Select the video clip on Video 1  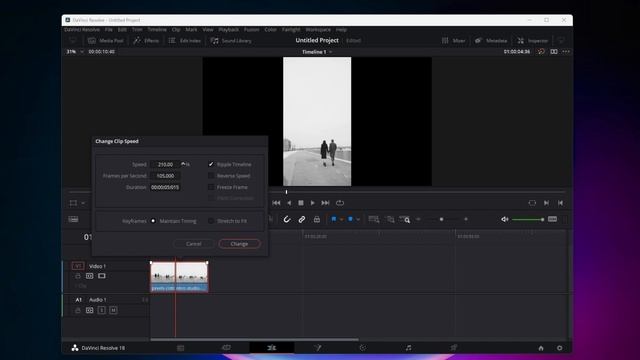point(179,277)
